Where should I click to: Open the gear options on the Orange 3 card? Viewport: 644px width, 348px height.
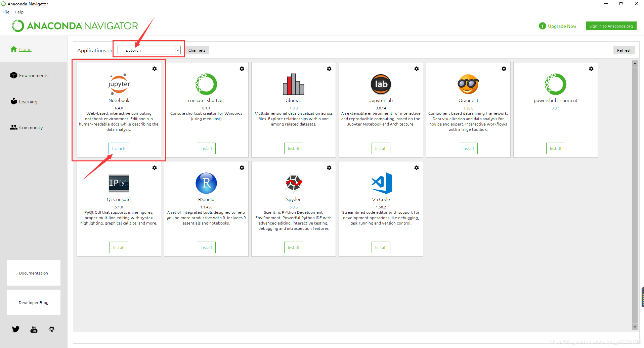coord(504,69)
